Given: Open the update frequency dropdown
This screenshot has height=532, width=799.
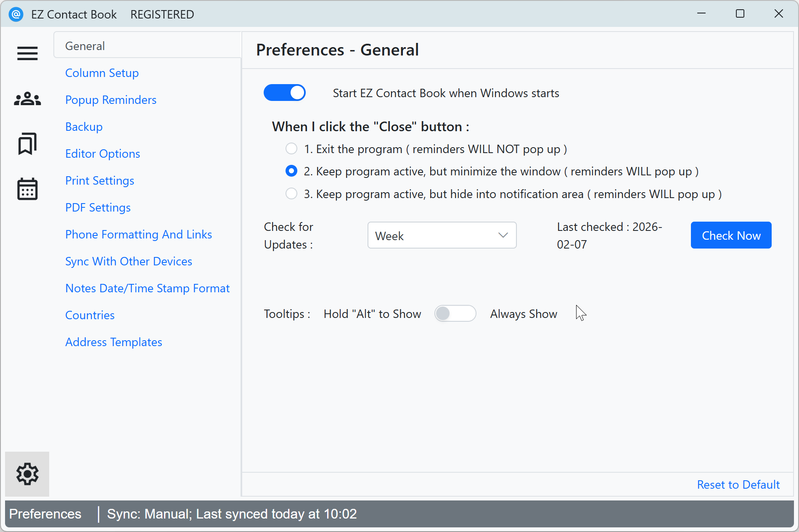Looking at the screenshot, I should coord(442,235).
